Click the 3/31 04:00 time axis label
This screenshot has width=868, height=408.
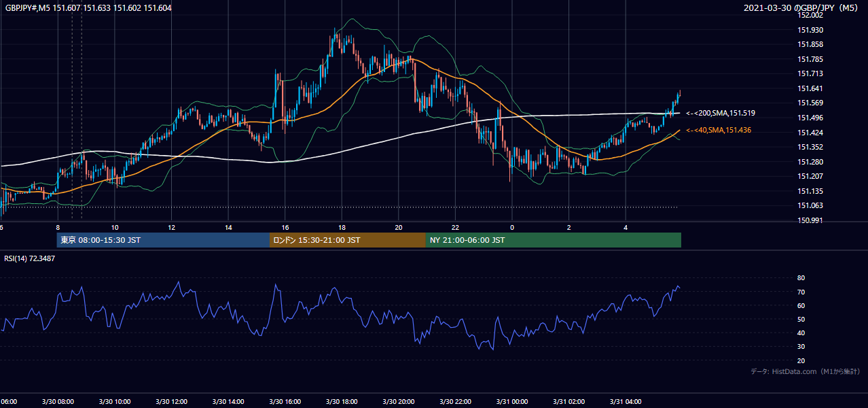coord(625,402)
